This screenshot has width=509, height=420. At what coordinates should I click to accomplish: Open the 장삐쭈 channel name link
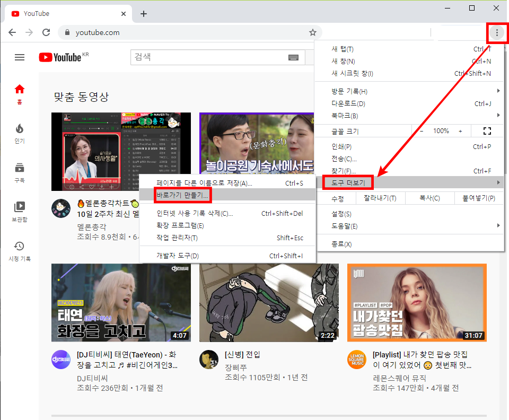[x=236, y=367]
